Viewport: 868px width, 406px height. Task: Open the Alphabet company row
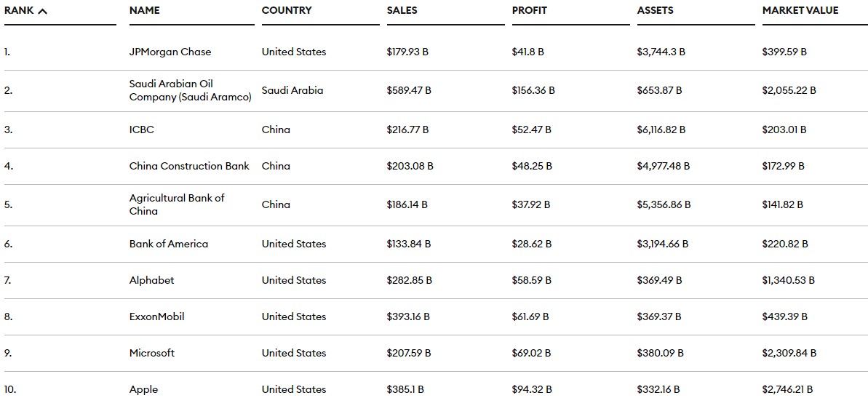point(151,280)
